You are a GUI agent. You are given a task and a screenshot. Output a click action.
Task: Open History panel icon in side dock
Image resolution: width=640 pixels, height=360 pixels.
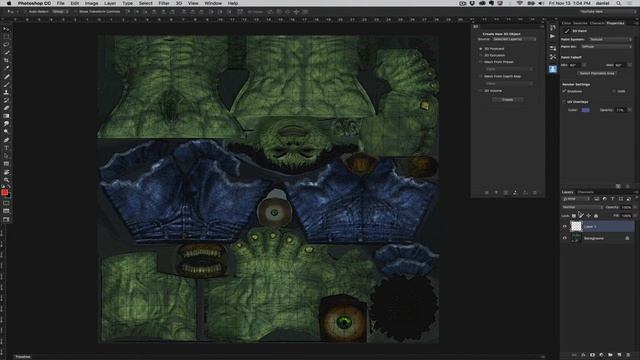tap(553, 28)
